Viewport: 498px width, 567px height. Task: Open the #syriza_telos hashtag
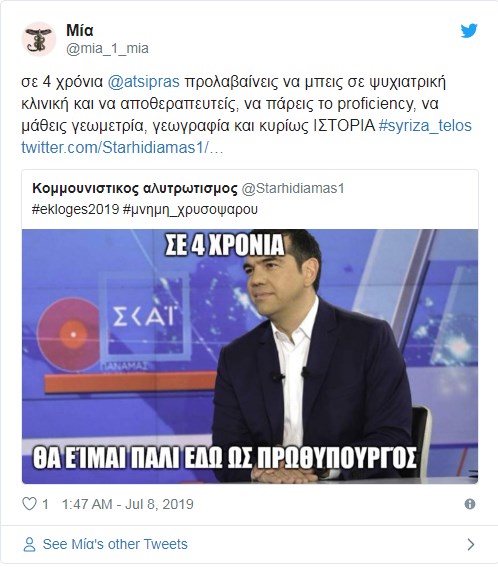425,125
